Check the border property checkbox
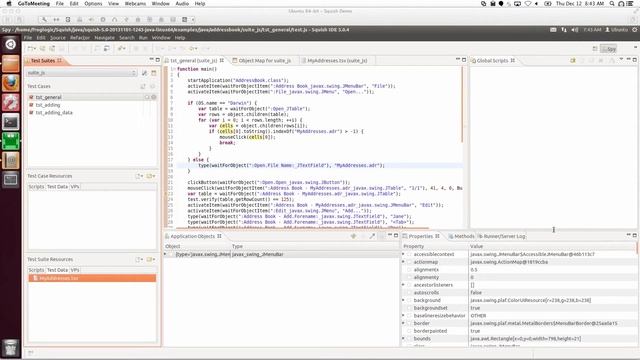 point(409,323)
